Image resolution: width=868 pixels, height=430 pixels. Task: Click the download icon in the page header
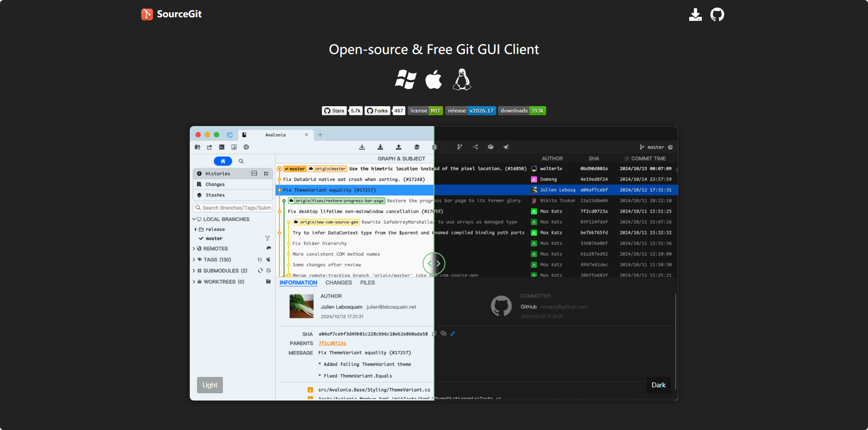click(695, 15)
